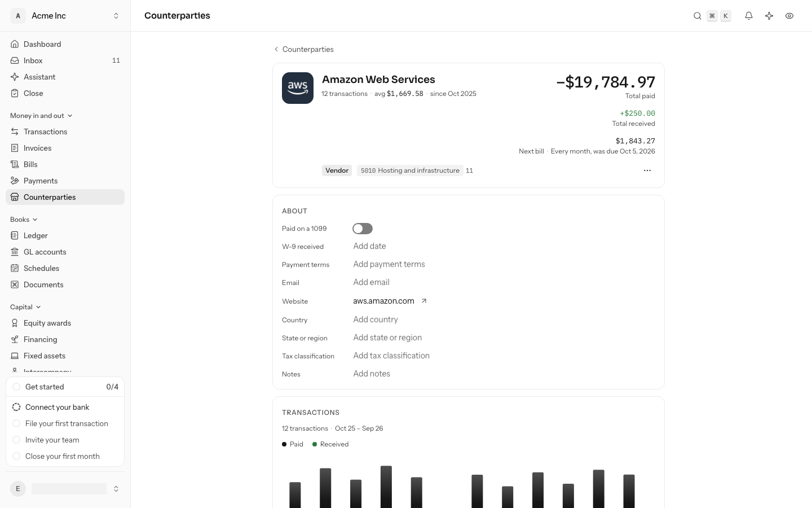Viewport: 812px width, 508px height.
Task: Click 5010 Hosting and infrastructure category tag
Action: tap(410, 170)
